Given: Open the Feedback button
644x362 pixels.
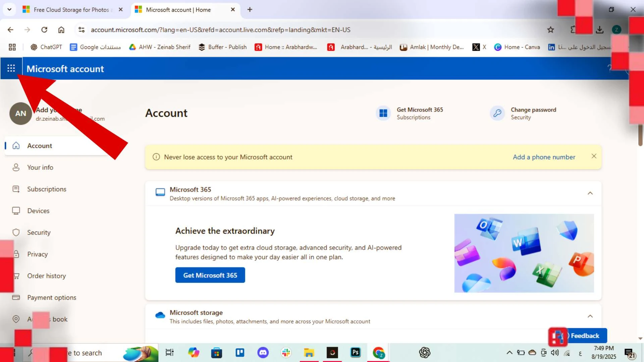Looking at the screenshot, I should [x=585, y=335].
